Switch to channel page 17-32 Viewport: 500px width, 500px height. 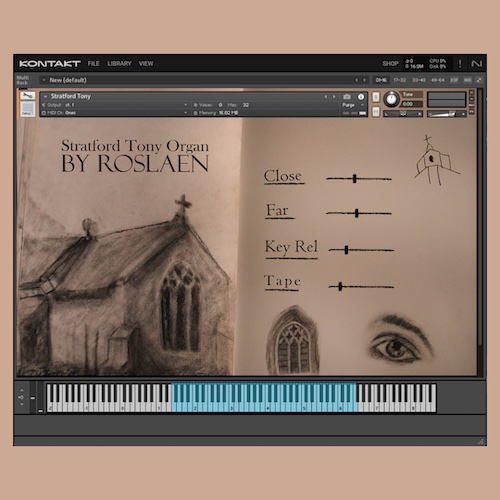pyautogui.click(x=400, y=80)
